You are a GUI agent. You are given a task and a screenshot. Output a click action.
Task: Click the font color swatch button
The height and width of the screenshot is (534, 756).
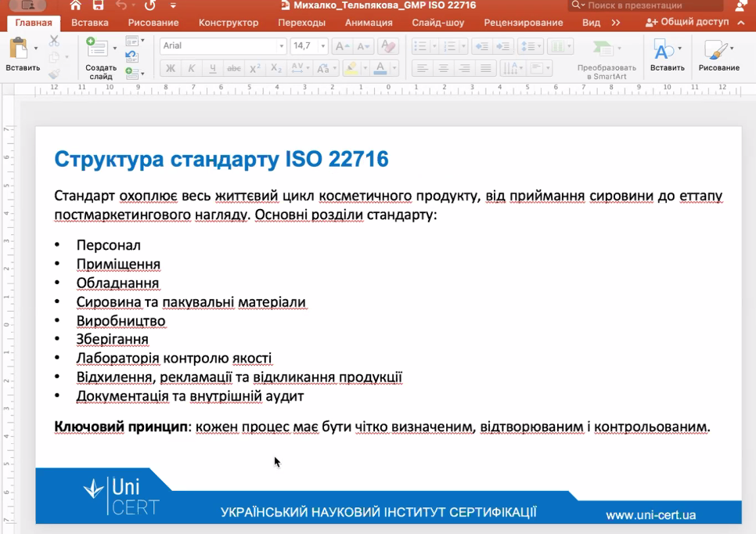[x=380, y=69]
